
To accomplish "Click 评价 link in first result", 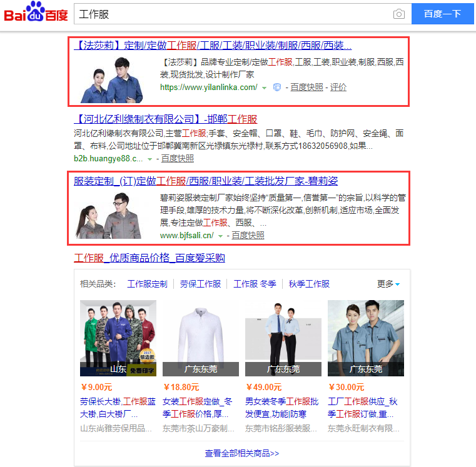I will 338,88.
